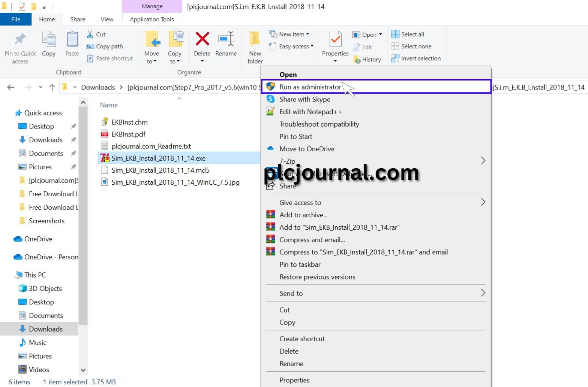The height and width of the screenshot is (387, 588).
Task: Open the New item dropdown
Action: point(307,34)
